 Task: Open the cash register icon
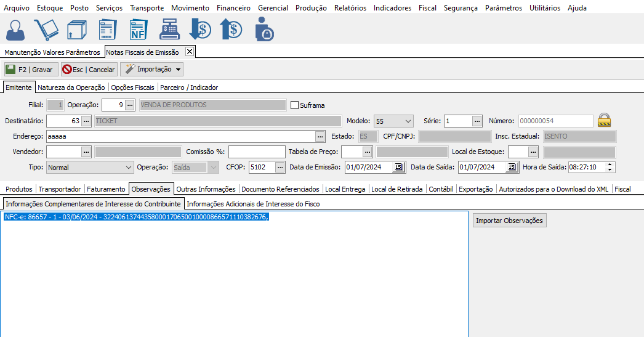tap(169, 30)
